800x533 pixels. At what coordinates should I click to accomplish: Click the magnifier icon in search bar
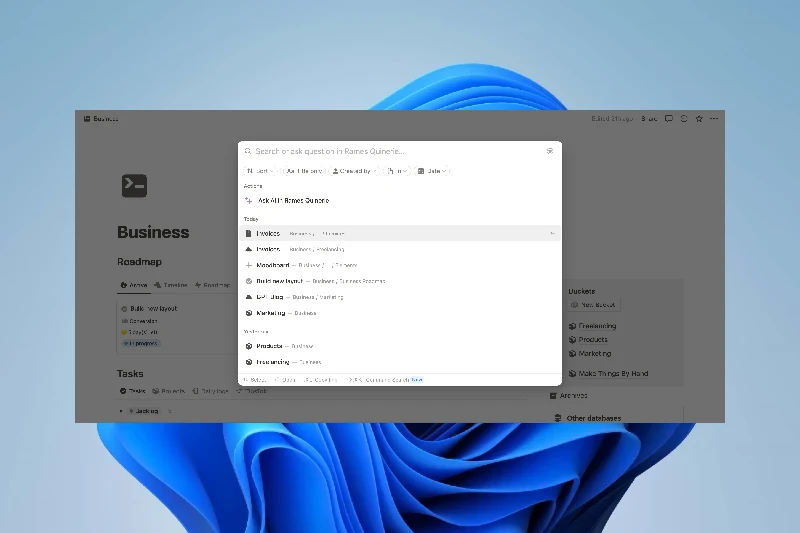click(249, 152)
